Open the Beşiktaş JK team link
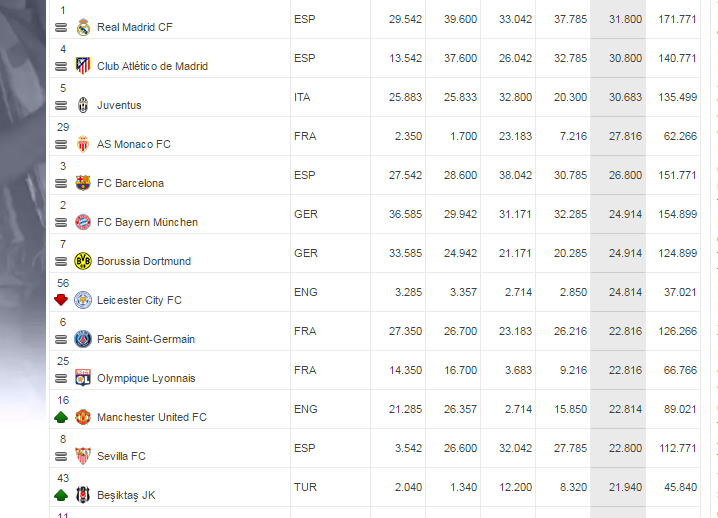This screenshot has width=718, height=518. [x=126, y=496]
